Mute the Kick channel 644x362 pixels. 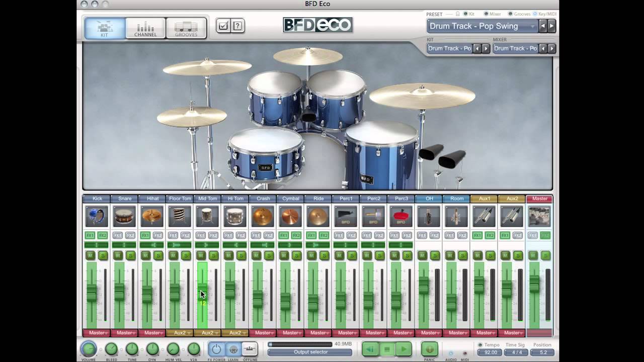[x=91, y=255]
